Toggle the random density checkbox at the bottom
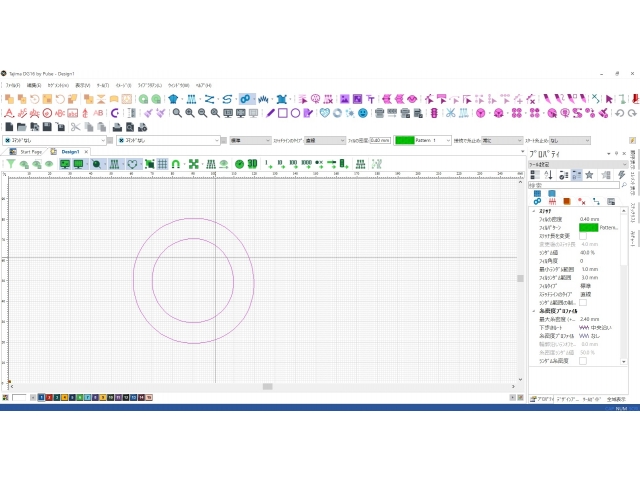640x480 pixels. 583,361
